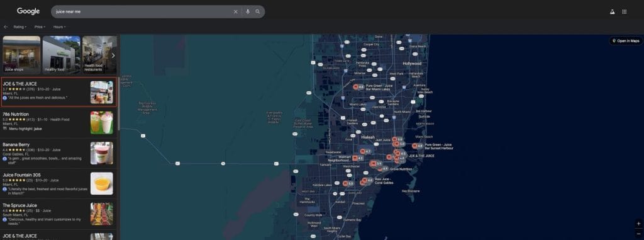View The Spruce Juice bottles photo
The width and height of the screenshot is (644, 240).
pos(102,214)
